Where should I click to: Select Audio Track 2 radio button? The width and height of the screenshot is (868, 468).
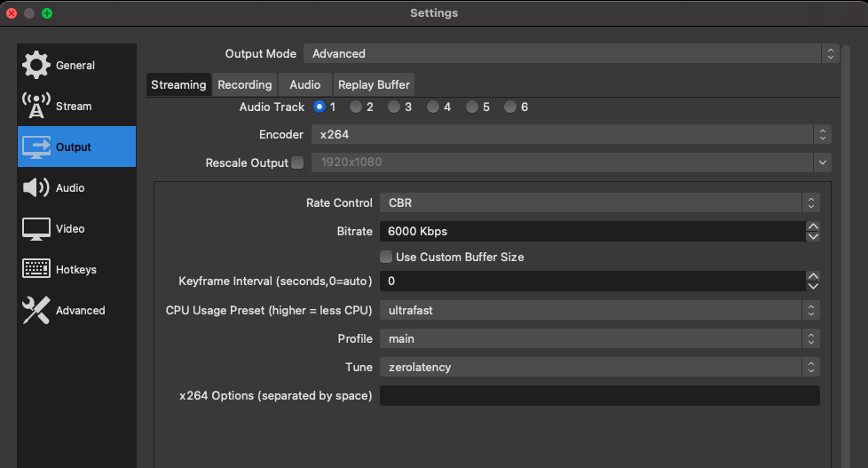coord(355,107)
